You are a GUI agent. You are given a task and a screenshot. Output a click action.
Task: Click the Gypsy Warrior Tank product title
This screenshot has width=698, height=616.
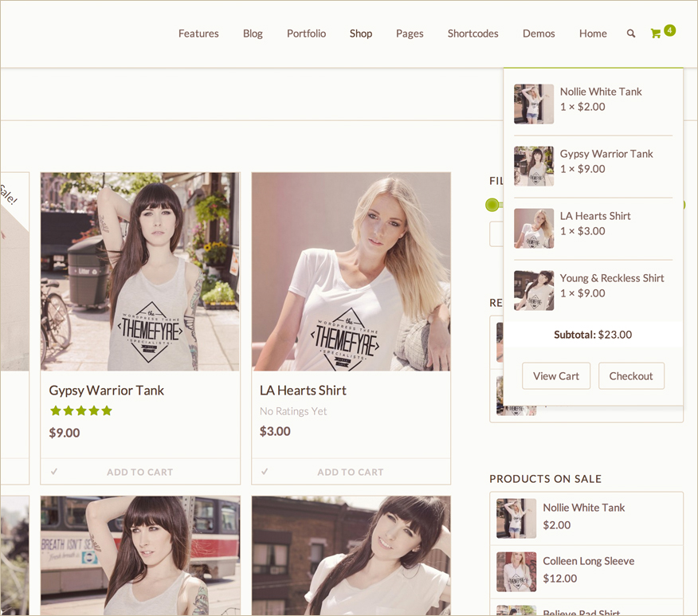107,390
